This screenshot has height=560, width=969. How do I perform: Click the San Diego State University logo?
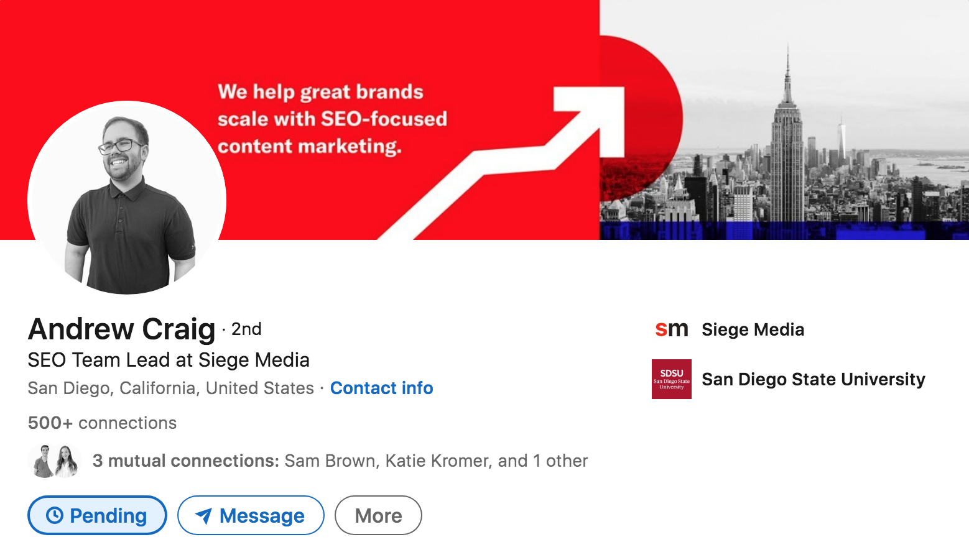click(x=671, y=379)
